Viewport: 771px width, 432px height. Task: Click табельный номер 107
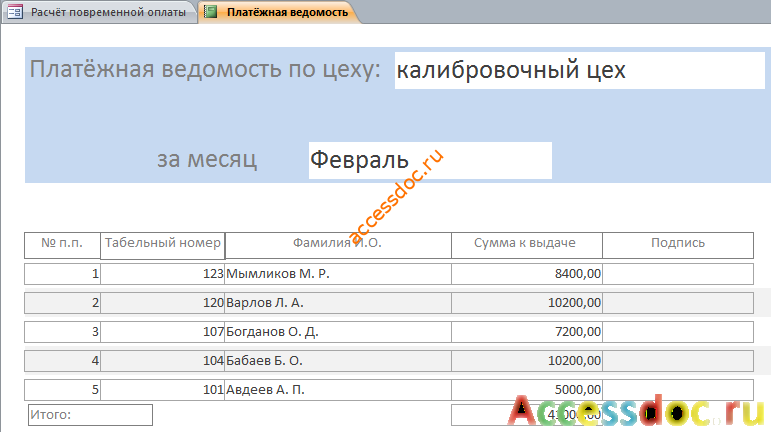(163, 332)
